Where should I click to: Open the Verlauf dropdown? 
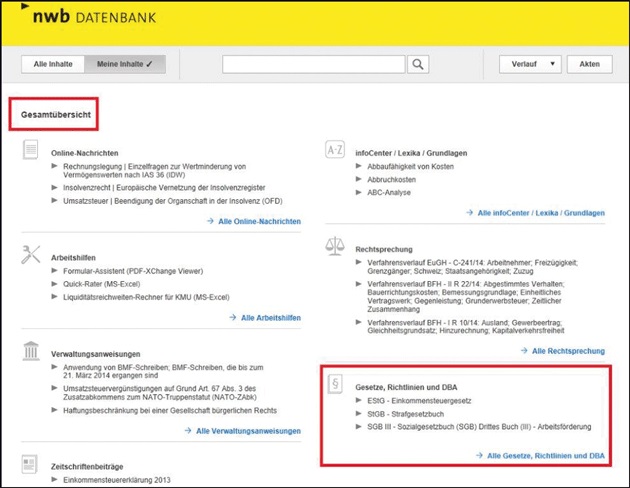530,65
